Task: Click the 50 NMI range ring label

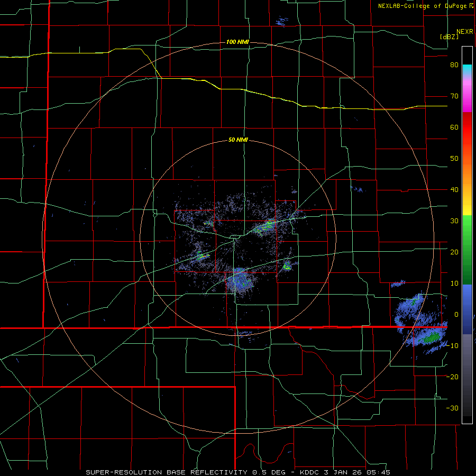Action: pos(239,140)
